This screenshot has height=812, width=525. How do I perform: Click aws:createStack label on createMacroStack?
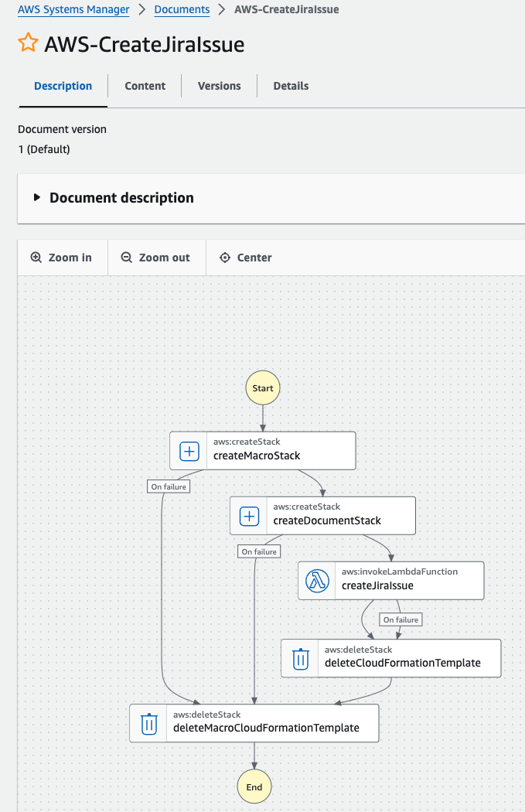tap(247, 442)
